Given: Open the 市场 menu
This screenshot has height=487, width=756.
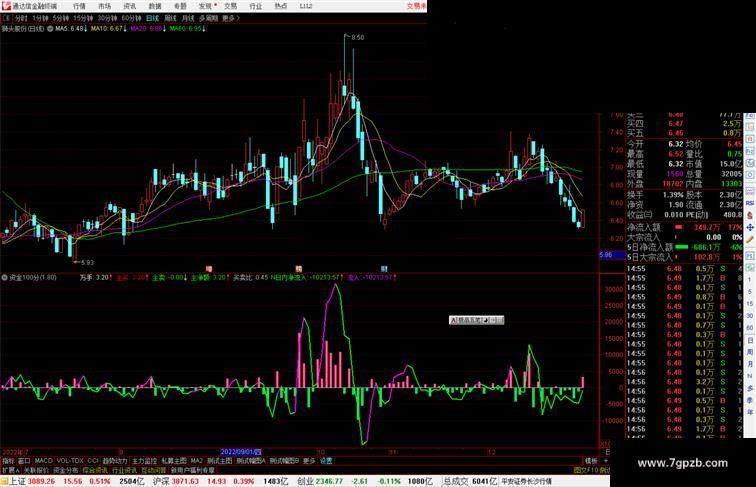Looking at the screenshot, I should (x=104, y=6).
